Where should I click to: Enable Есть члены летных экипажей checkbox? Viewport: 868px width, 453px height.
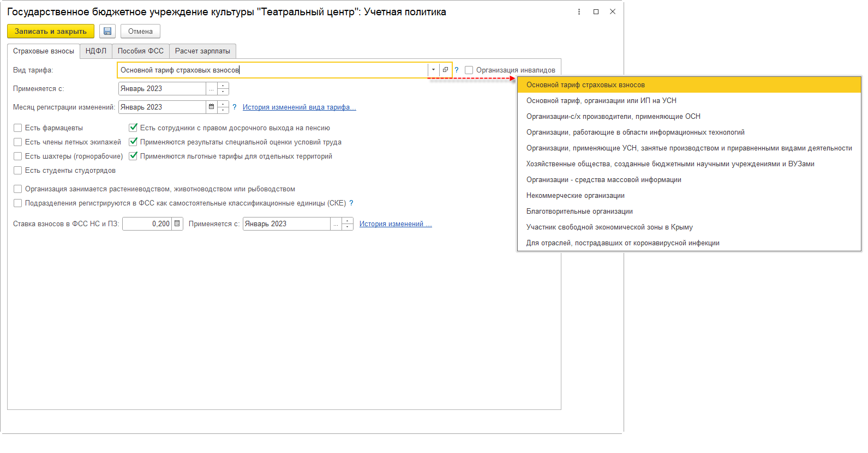(18, 142)
